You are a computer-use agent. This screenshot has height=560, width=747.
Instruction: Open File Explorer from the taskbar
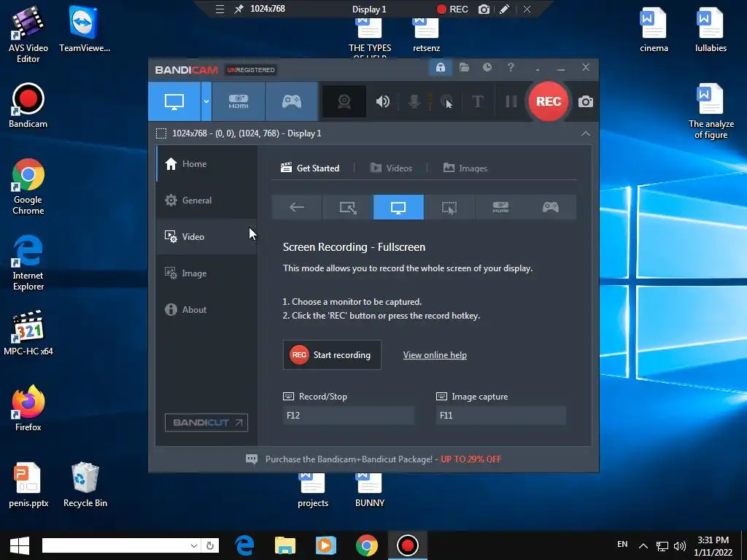[x=285, y=545]
